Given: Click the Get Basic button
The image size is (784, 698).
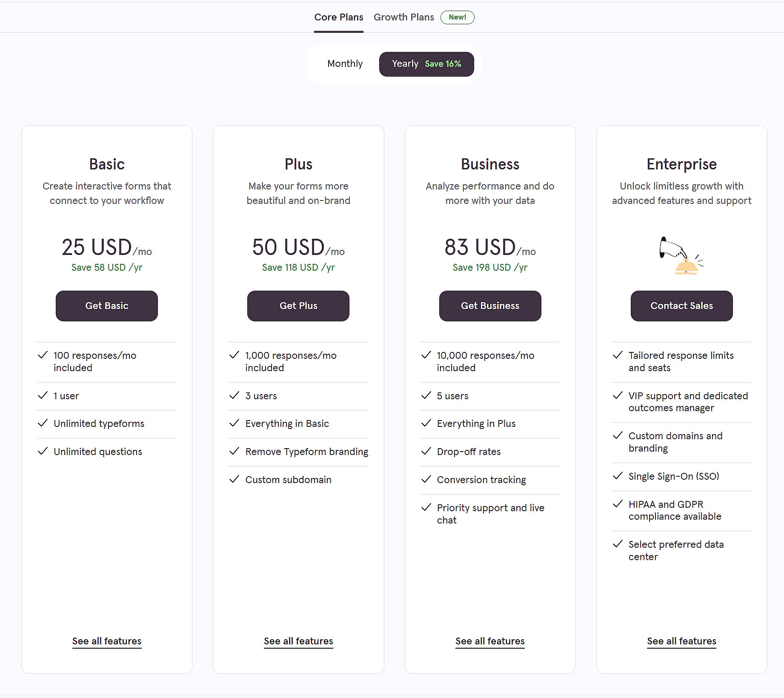Looking at the screenshot, I should 106,306.
